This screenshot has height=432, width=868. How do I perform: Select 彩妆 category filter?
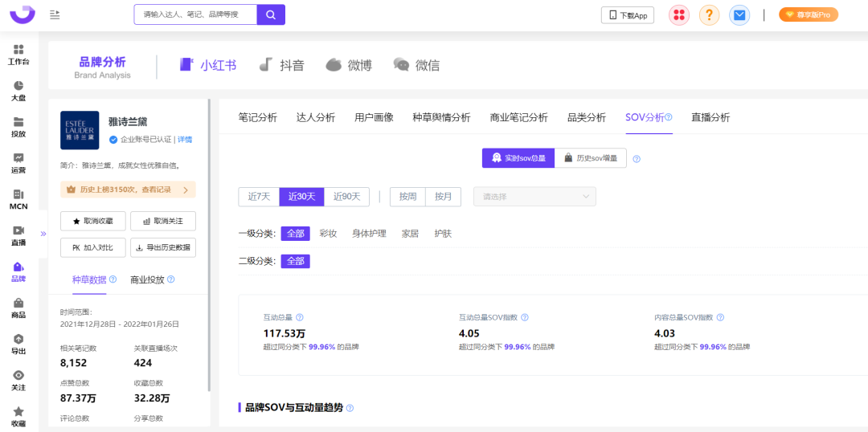(x=328, y=234)
